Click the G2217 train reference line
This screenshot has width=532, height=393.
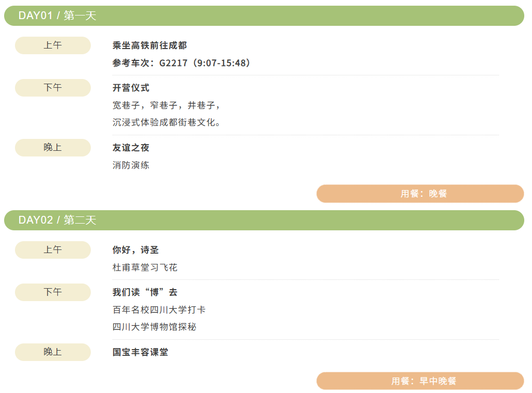[183, 63]
